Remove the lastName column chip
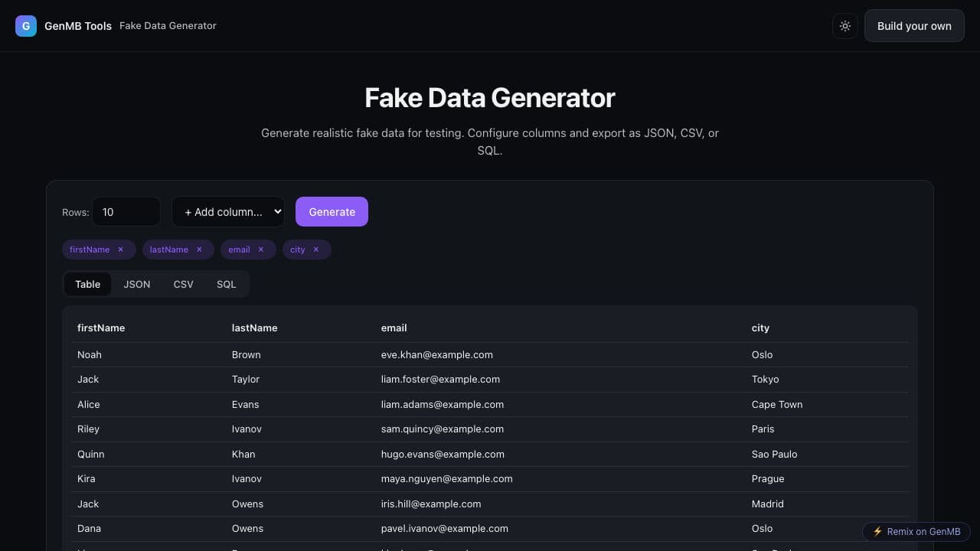 point(199,249)
